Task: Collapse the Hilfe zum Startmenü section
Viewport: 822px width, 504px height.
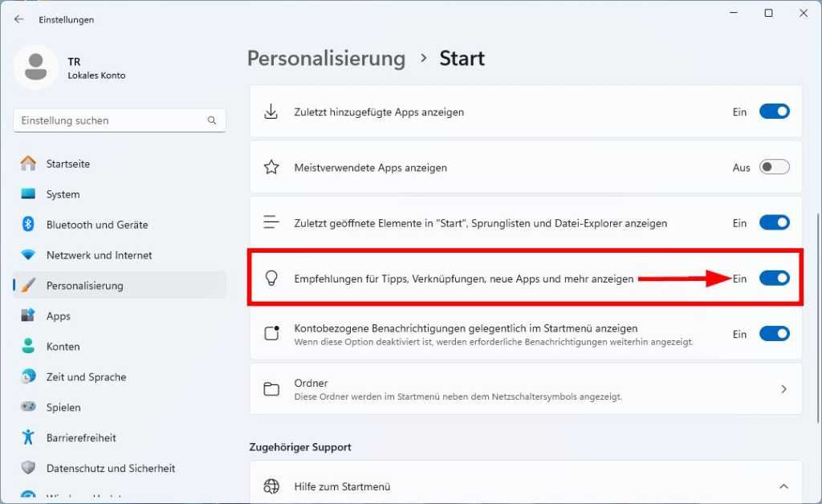Action: pos(784,486)
